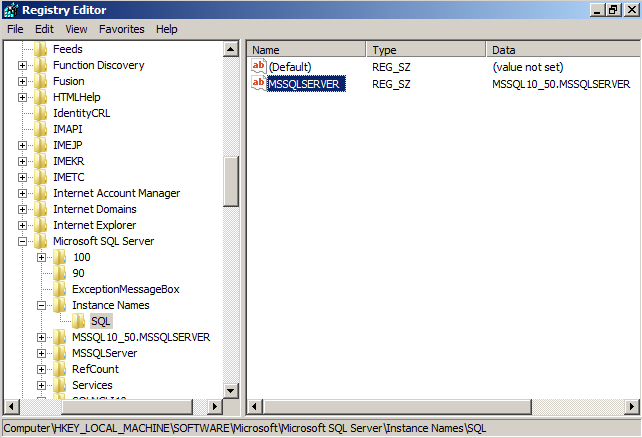
Task: Click the Function Discovery folder icon
Action: tap(40, 65)
